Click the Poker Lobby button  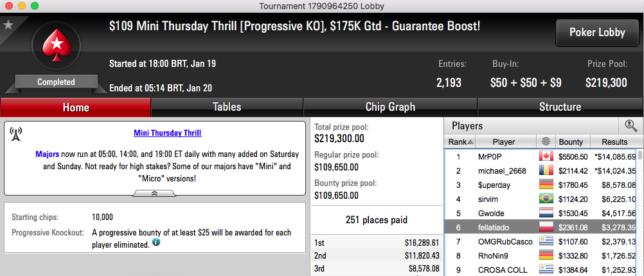coord(597,33)
